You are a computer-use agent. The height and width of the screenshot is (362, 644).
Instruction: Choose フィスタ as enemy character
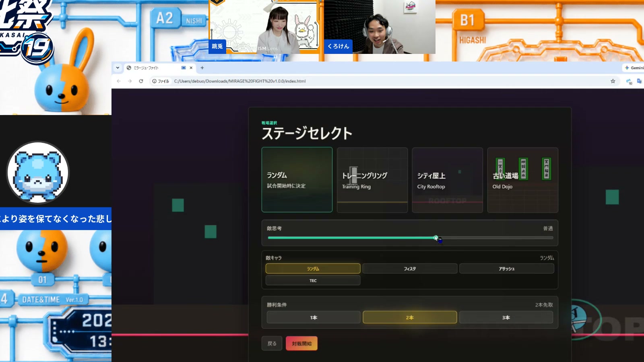pos(410,268)
